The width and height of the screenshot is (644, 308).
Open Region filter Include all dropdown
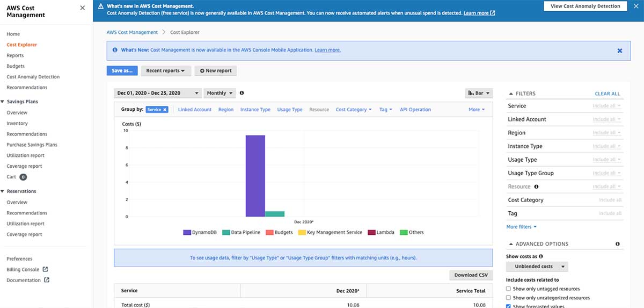point(607,133)
